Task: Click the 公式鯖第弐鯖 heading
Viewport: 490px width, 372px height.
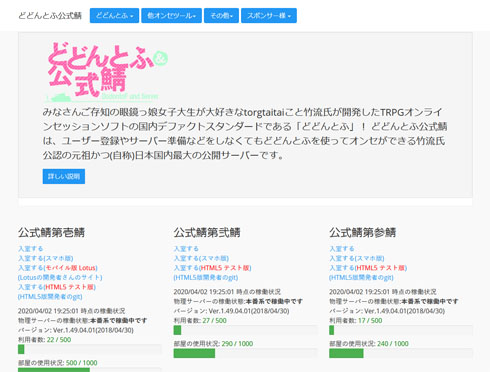Action: 207,232
